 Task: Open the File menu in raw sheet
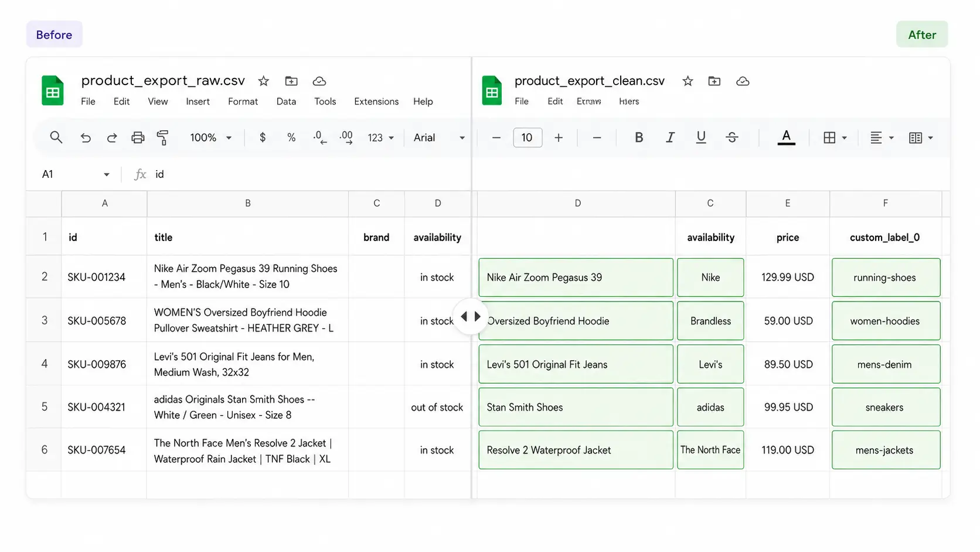coord(88,101)
